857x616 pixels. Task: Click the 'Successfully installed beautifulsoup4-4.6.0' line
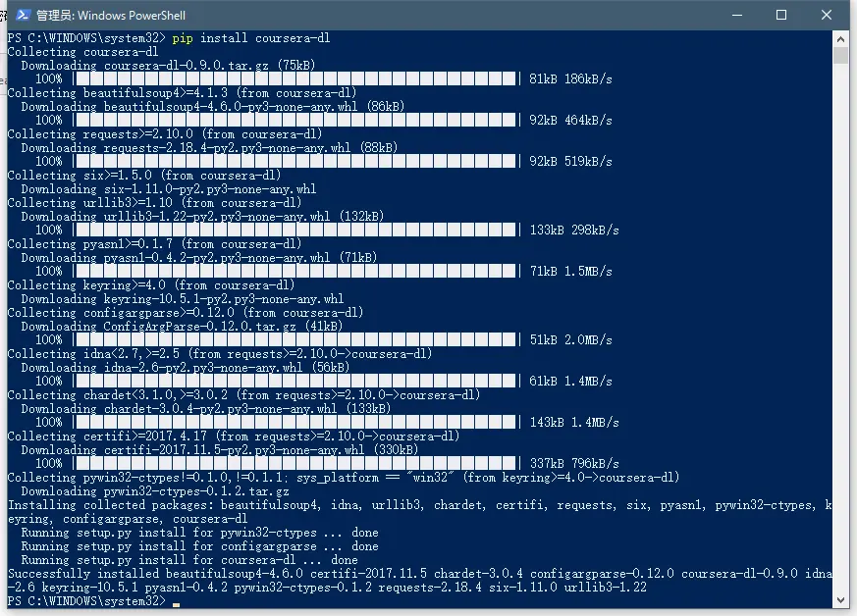[x=420, y=581]
